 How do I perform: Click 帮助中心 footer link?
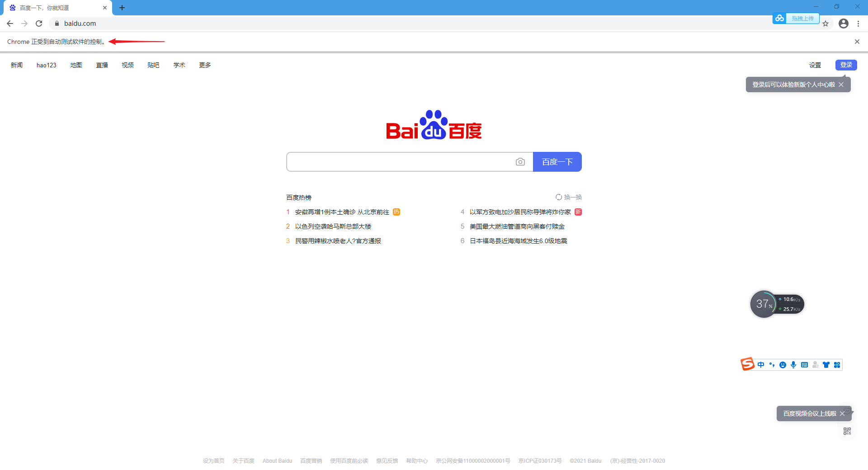[x=417, y=461]
